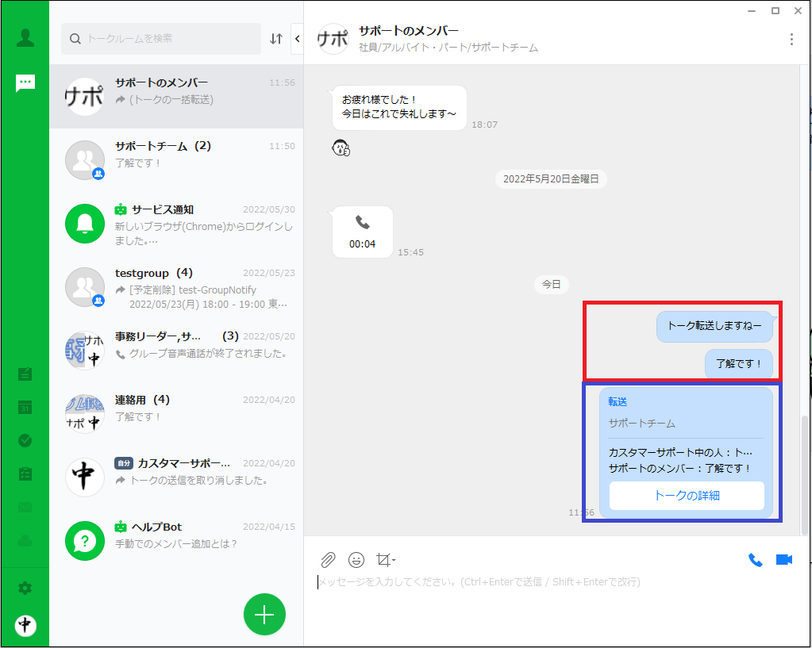Screen dimensions: 812x648
Task: Open the contacts icon in sidebar
Action: 25,38
